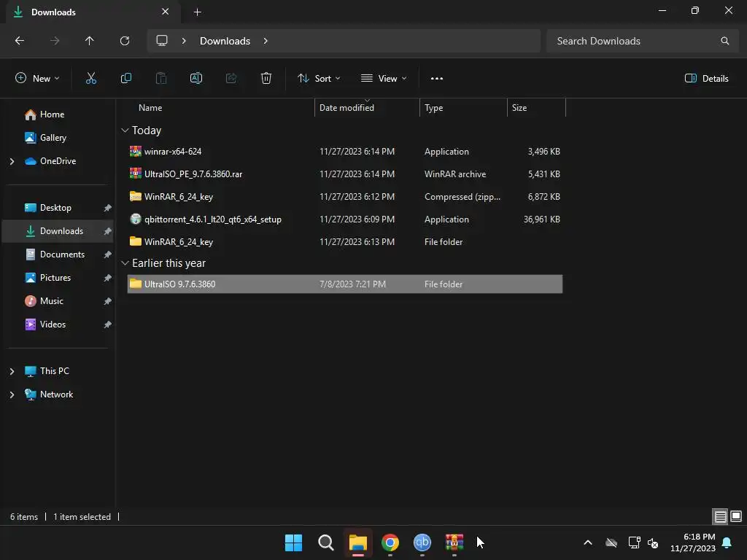Click the Delete trash icon
The width and height of the screenshot is (747, 560).
pyautogui.click(x=266, y=79)
